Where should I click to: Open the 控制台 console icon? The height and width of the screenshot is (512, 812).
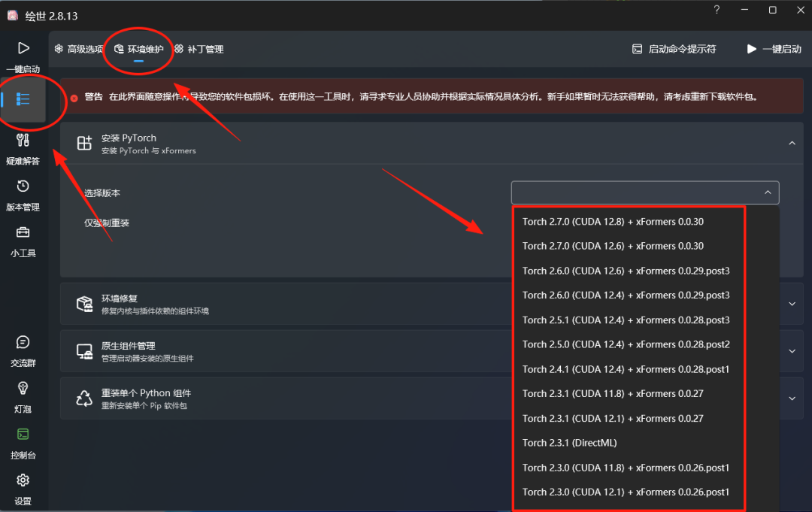(23, 435)
